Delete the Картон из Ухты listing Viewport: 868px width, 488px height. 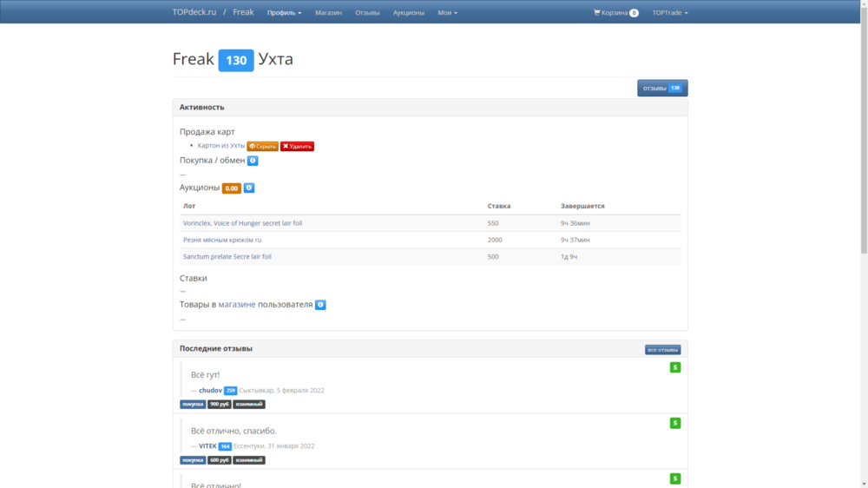(x=297, y=147)
